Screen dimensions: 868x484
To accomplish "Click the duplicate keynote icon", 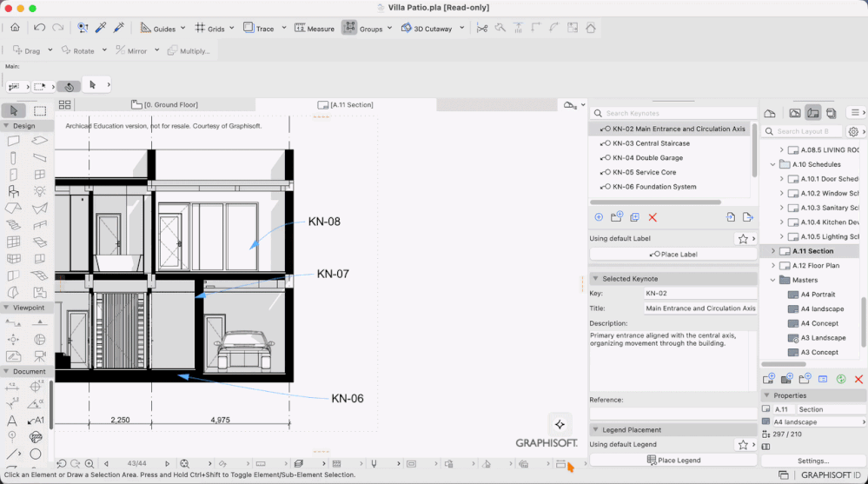I will pyautogui.click(x=634, y=217).
